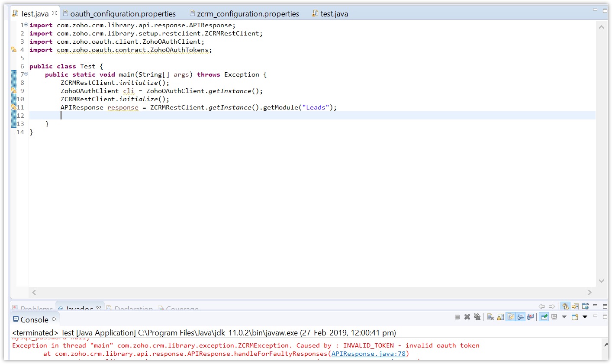Open the APIResponse.java:78 stack trace link
Viewport: 612px width, 364px height.
[368, 354]
